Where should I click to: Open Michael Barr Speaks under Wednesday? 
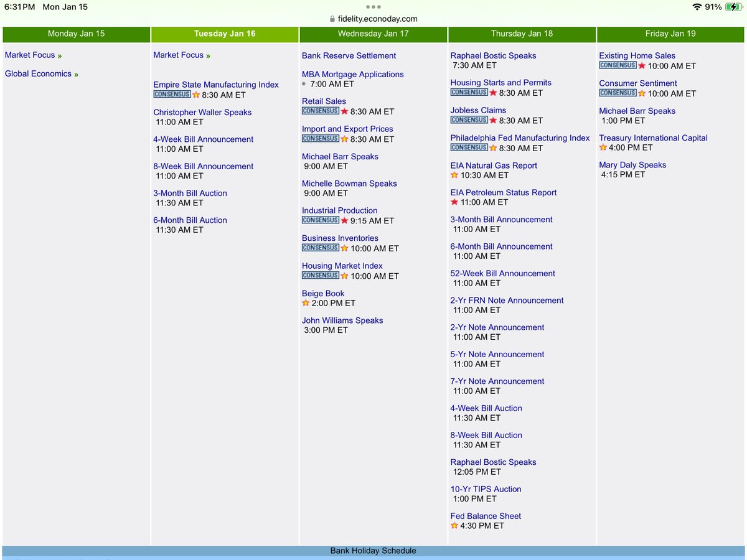(x=340, y=156)
